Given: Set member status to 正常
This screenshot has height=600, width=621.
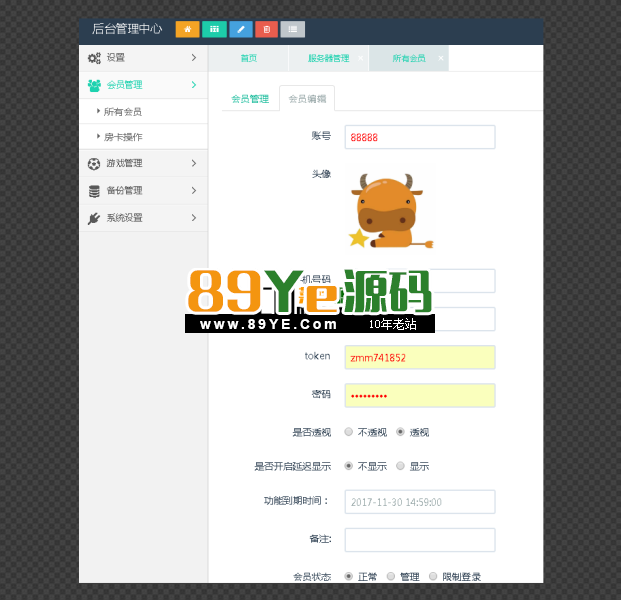Looking at the screenshot, I should [x=349, y=576].
